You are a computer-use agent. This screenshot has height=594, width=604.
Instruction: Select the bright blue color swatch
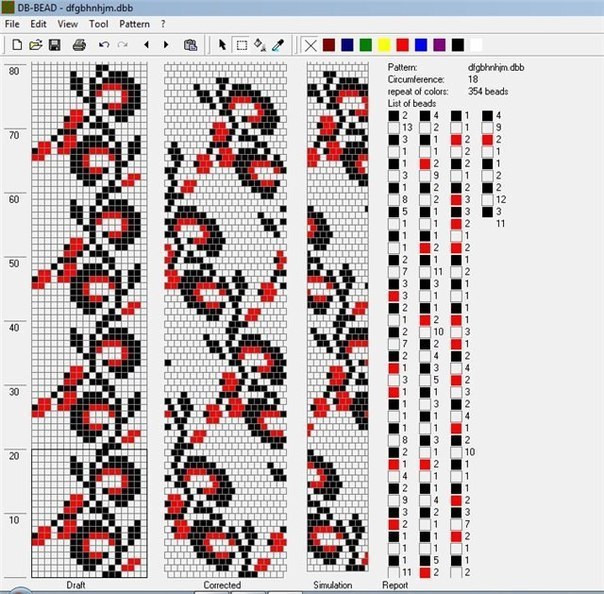(x=421, y=45)
